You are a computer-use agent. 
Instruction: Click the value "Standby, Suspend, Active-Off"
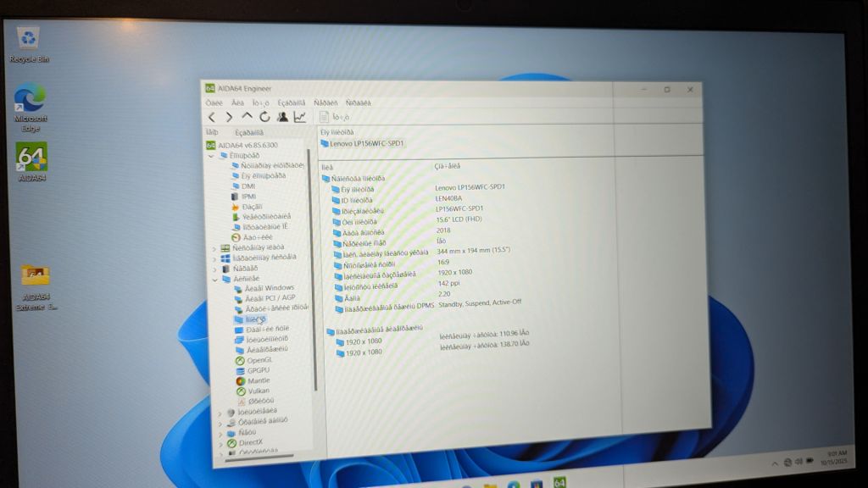click(480, 304)
